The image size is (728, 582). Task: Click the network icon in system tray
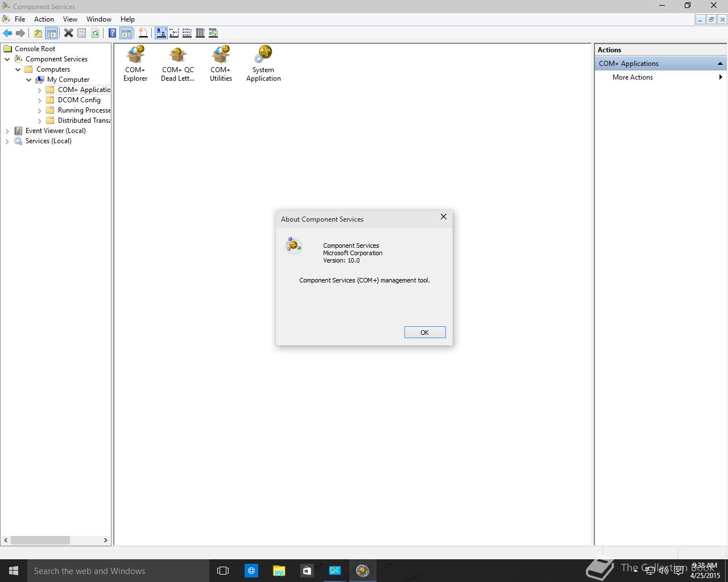click(650, 571)
